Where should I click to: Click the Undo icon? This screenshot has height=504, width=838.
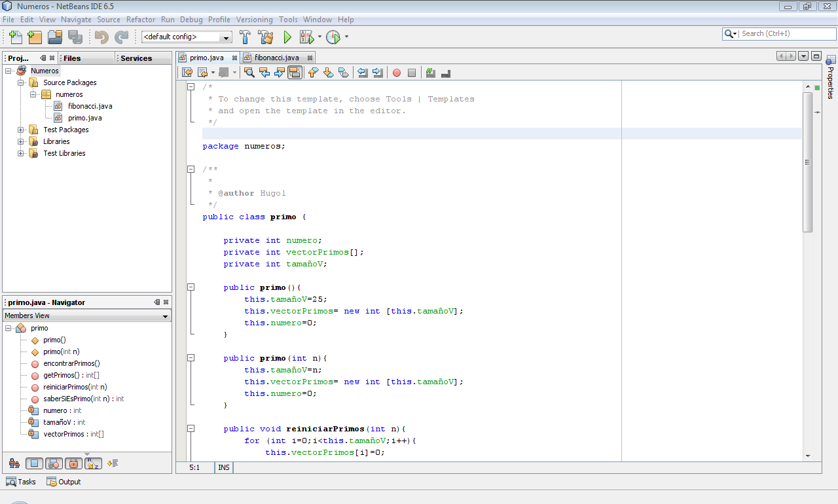click(x=101, y=37)
